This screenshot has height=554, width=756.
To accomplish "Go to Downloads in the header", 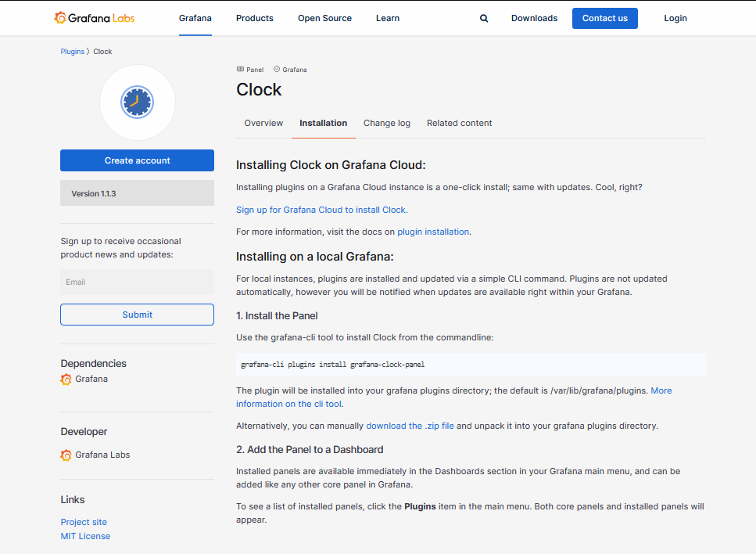I will point(534,18).
